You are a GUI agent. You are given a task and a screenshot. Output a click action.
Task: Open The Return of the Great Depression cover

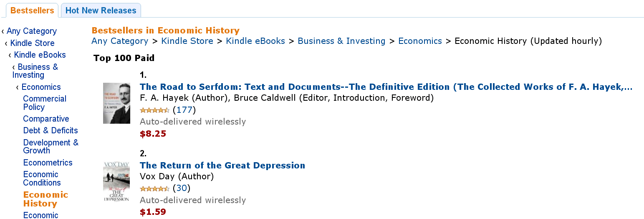coord(116,181)
